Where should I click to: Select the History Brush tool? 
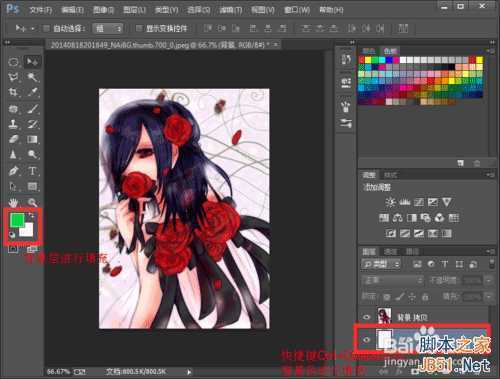click(x=32, y=124)
